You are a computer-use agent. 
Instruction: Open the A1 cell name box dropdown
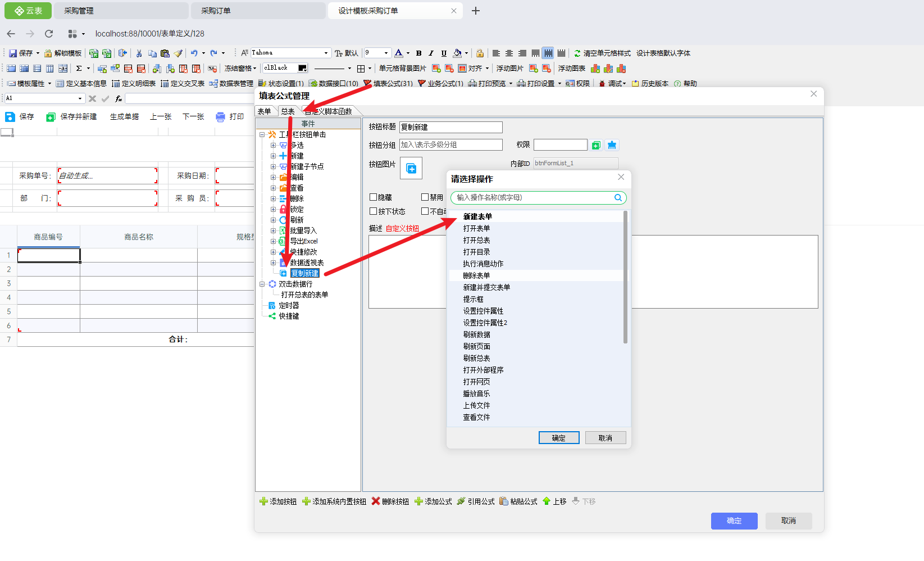[80, 98]
